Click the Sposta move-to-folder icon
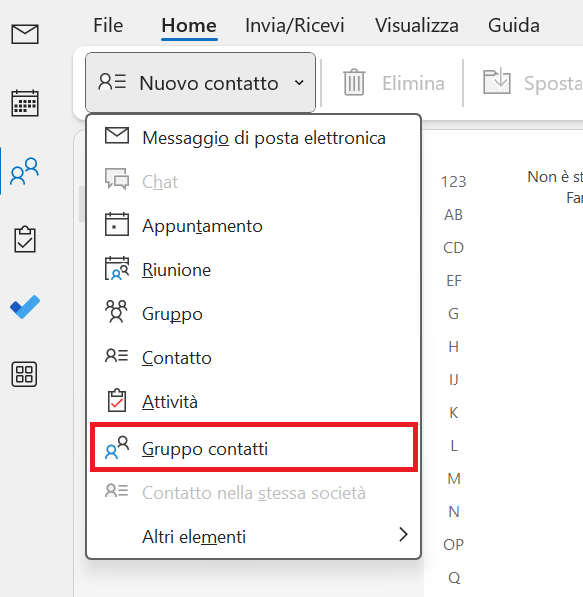 [x=497, y=81]
